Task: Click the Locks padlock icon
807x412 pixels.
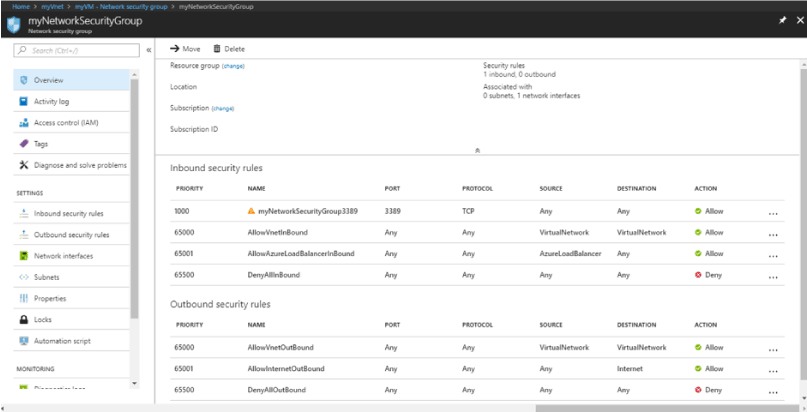Action: point(23,319)
